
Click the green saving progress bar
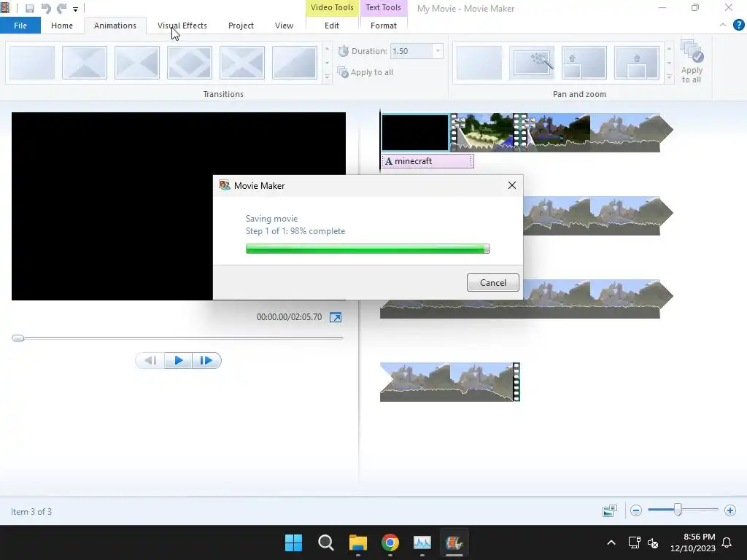tap(368, 249)
